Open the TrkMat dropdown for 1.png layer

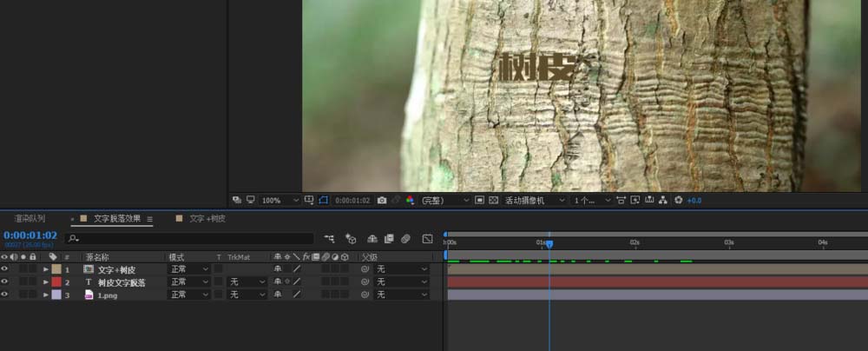(248, 295)
